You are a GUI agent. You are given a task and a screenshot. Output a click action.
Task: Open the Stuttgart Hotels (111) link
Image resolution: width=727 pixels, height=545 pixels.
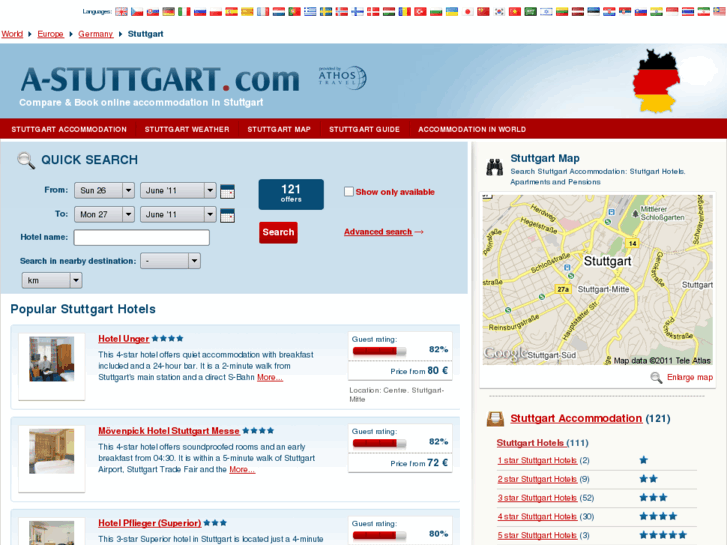point(530,443)
